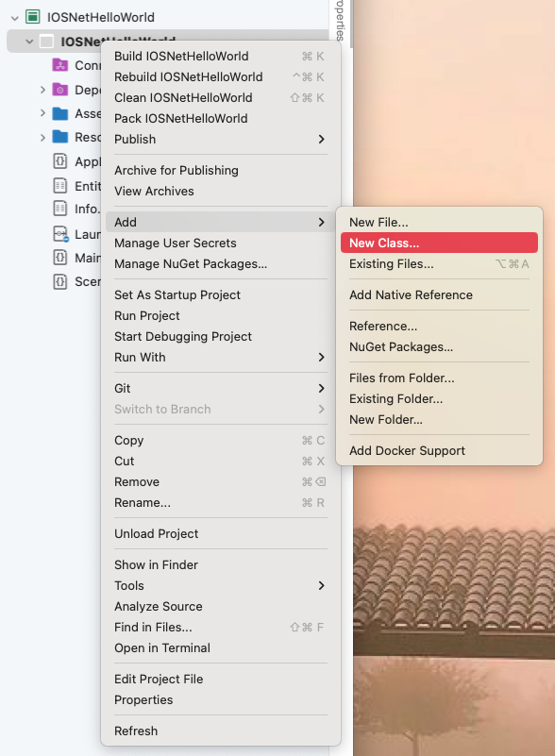Expand the Dependencies tree node
Screen dimensions: 555x756
(x=42, y=90)
